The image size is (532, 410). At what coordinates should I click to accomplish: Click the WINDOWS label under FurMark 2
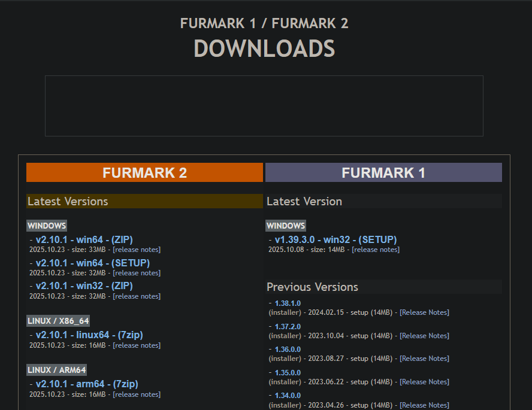(47, 226)
